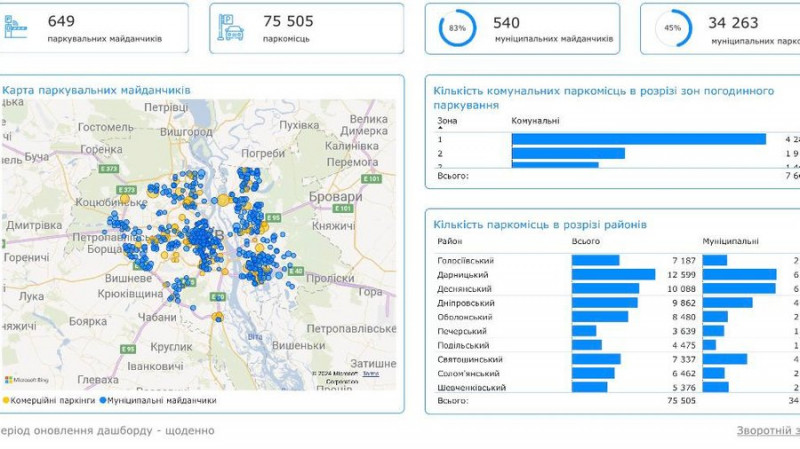Click the zone 2 communal bar
The width and height of the screenshot is (800, 449).
(568, 154)
